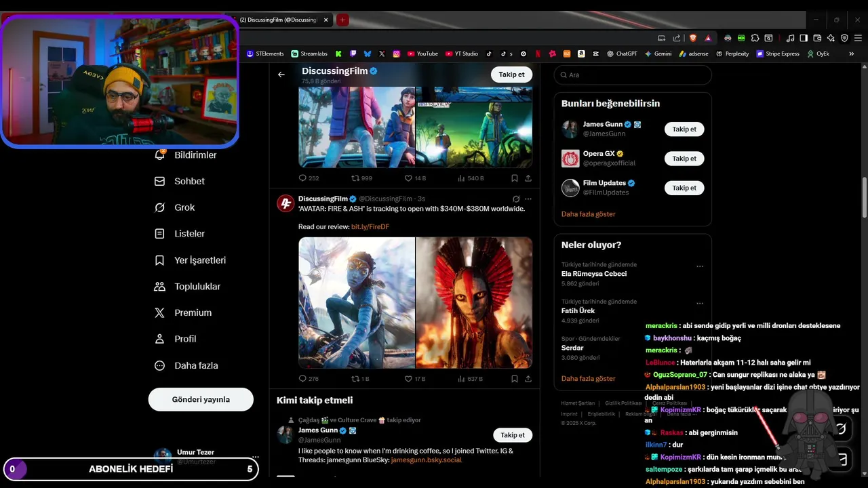Open the Stripe Express bookmark

[778, 54]
